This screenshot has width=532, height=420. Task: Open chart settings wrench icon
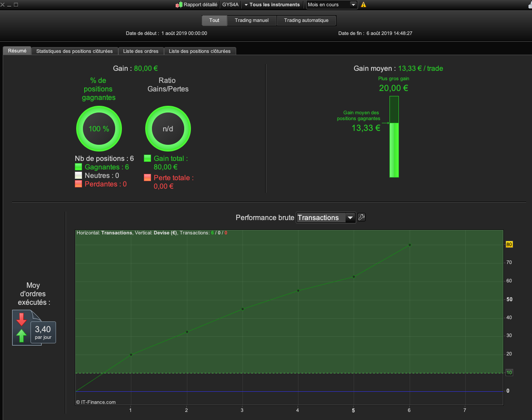(361, 217)
